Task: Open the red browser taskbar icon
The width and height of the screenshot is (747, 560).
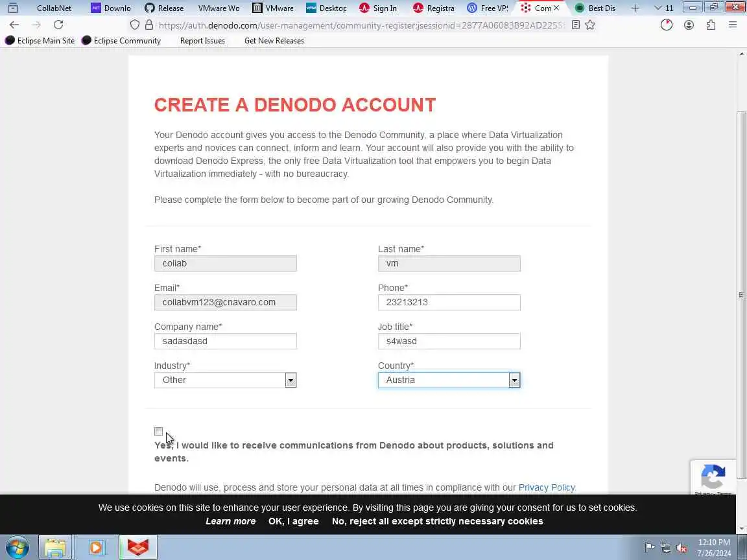Action: pos(137,548)
